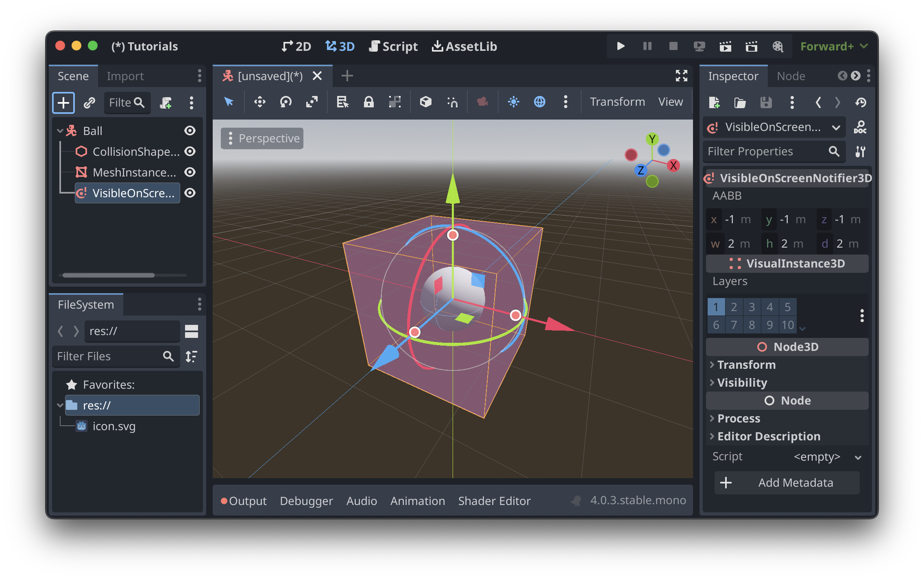
Task: Toggle visibility of the Ball node
Action: point(190,131)
